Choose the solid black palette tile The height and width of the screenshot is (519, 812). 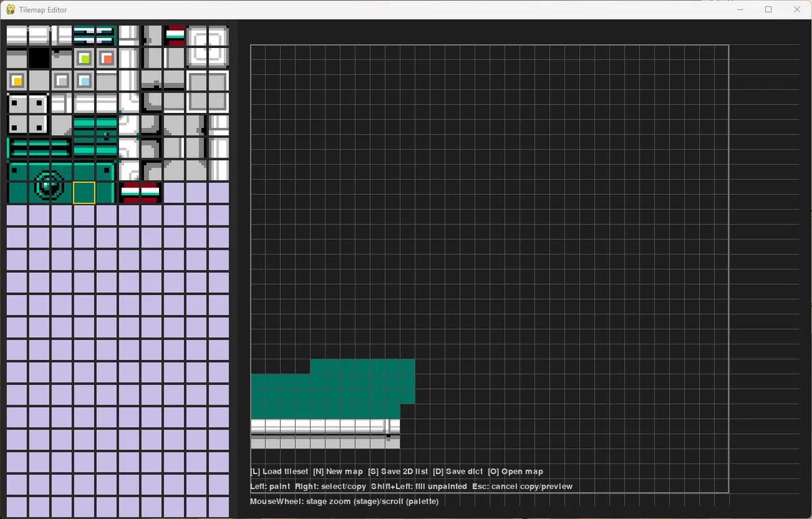(x=40, y=58)
